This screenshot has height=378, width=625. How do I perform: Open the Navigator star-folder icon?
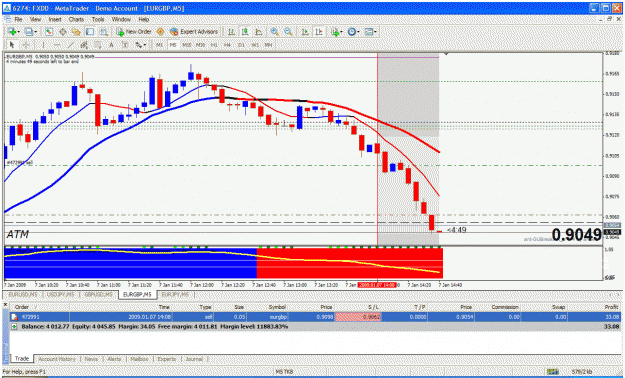pos(76,32)
